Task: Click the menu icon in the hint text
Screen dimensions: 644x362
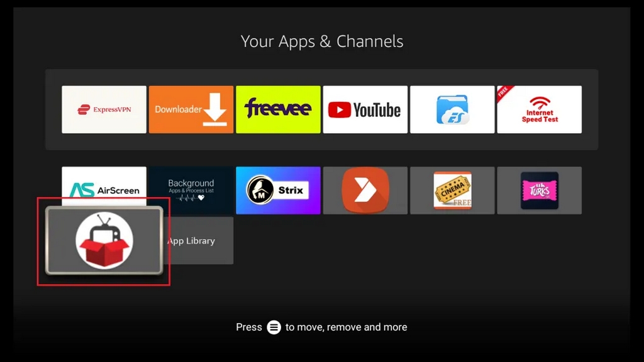Action: point(274,327)
